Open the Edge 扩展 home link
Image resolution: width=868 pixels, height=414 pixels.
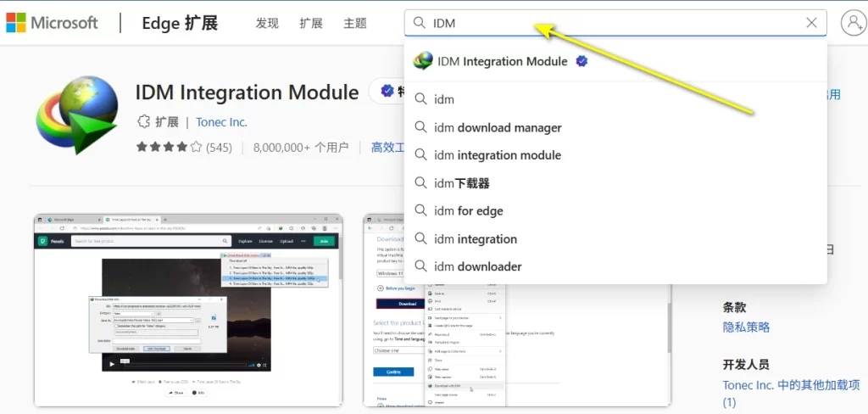180,23
